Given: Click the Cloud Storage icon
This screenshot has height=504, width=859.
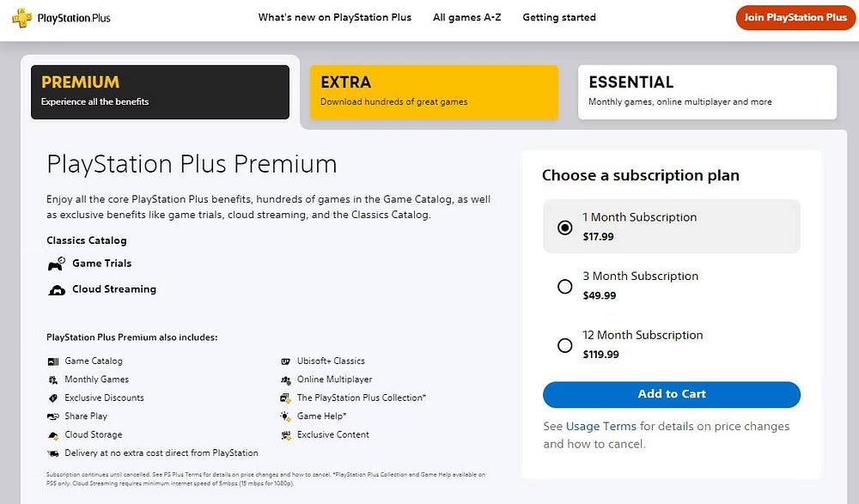Looking at the screenshot, I should tap(52, 434).
